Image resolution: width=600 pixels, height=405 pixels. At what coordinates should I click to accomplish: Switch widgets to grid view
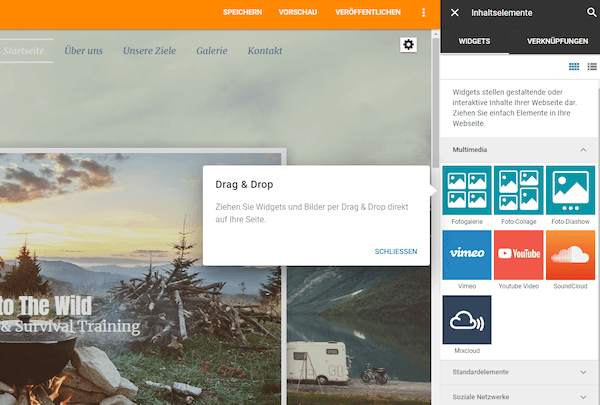574,67
